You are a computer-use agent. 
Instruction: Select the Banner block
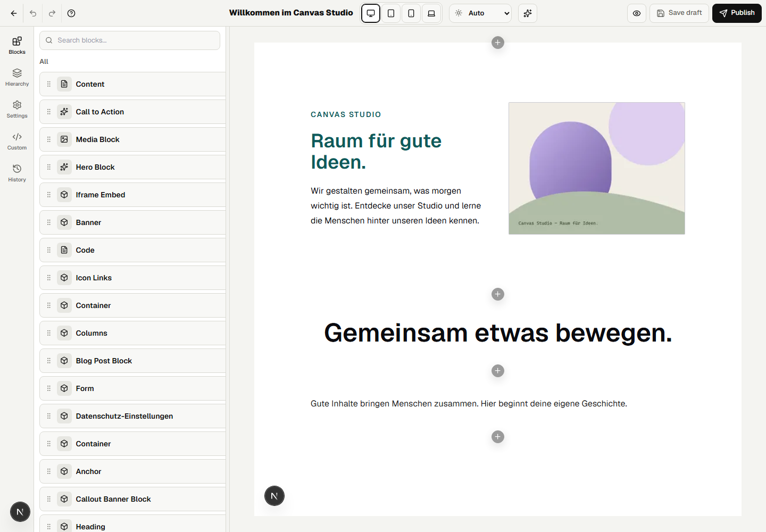click(133, 222)
